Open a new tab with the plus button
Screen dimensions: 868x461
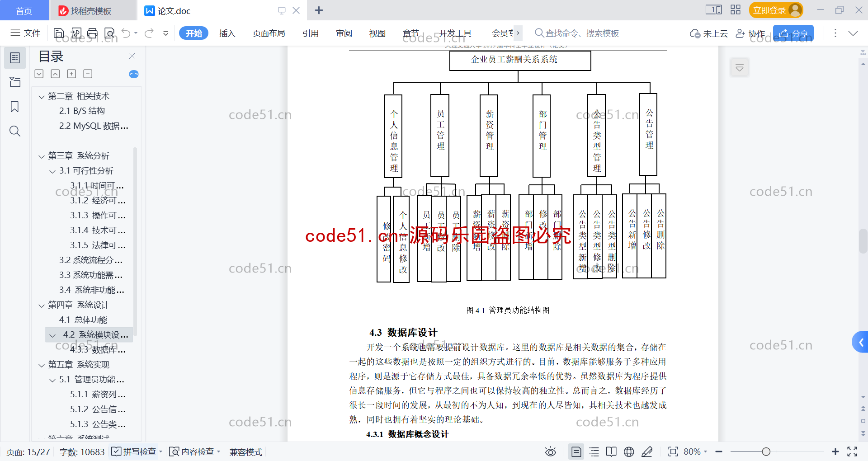click(319, 10)
